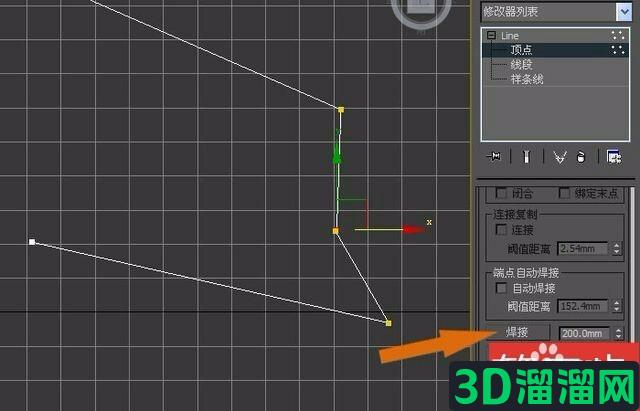The width and height of the screenshot is (640, 411).
Task: Enable the 闭合 checkbox
Action: coord(501,193)
